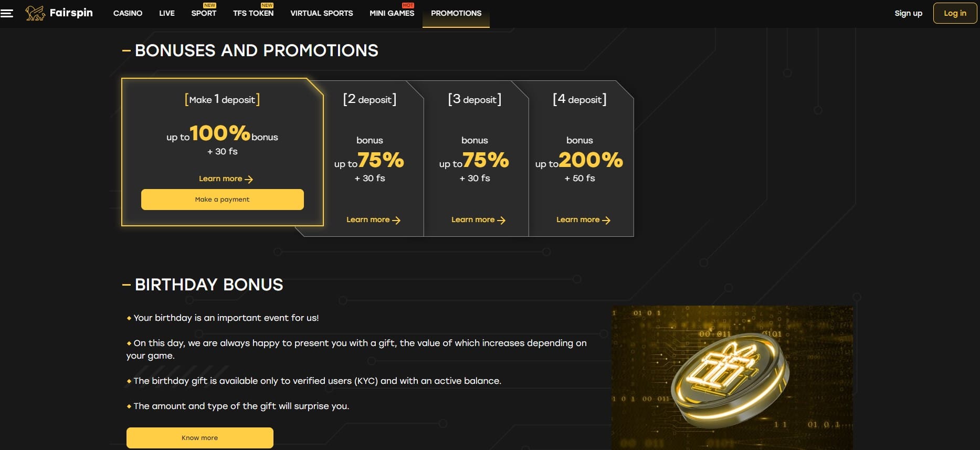Viewport: 980px width, 450px height.
Task: Select the 4 deposit 200% bonus card
Action: 581,159
